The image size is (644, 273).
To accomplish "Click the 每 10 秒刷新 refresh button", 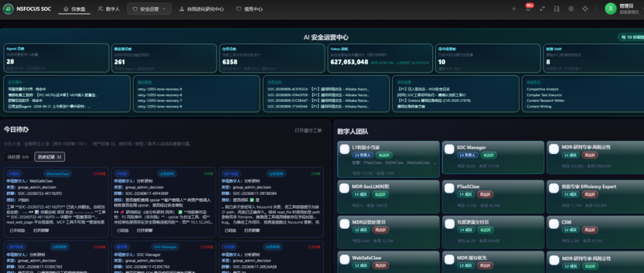I will coord(631,37).
